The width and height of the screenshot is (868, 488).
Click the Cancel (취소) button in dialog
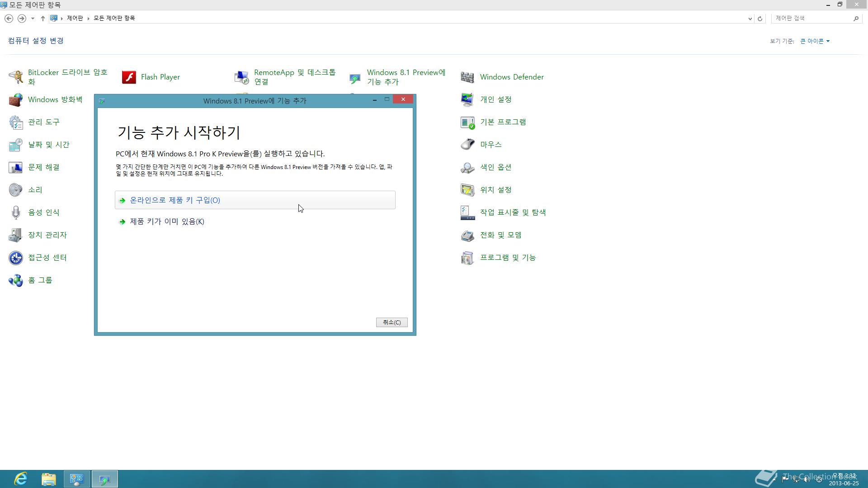[392, 322]
